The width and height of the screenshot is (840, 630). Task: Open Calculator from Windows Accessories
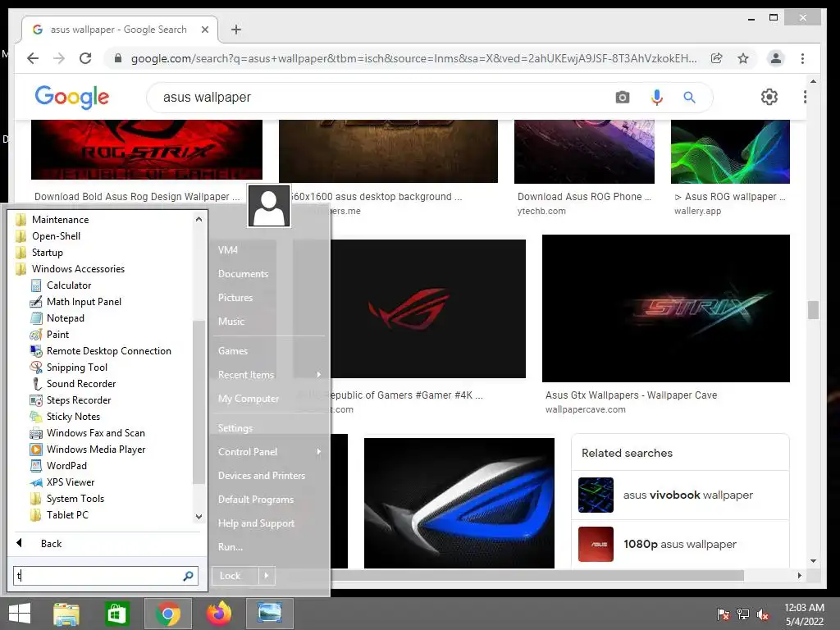[69, 285]
